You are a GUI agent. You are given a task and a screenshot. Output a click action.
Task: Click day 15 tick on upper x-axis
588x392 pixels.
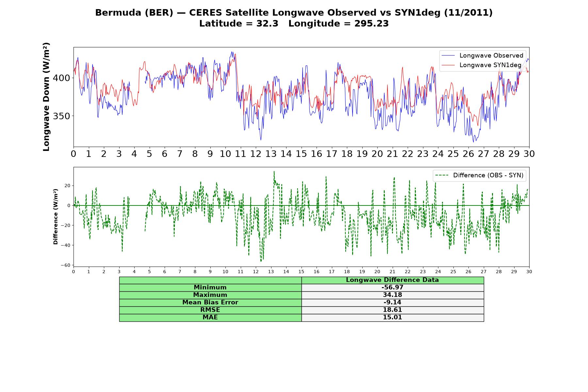(301, 154)
